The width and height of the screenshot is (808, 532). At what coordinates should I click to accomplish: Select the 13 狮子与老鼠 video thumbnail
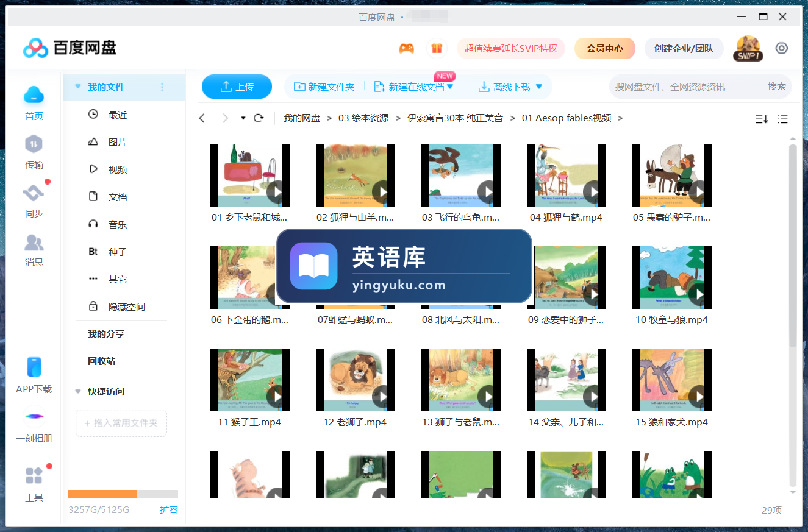461,380
